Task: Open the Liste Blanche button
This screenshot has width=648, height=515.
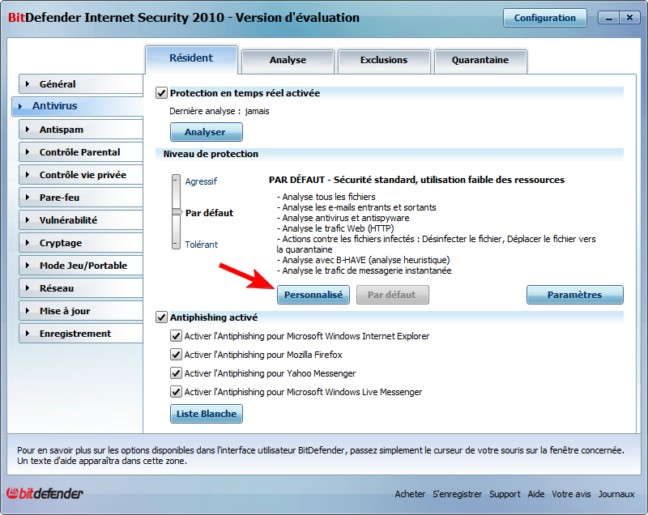Action: click(206, 414)
